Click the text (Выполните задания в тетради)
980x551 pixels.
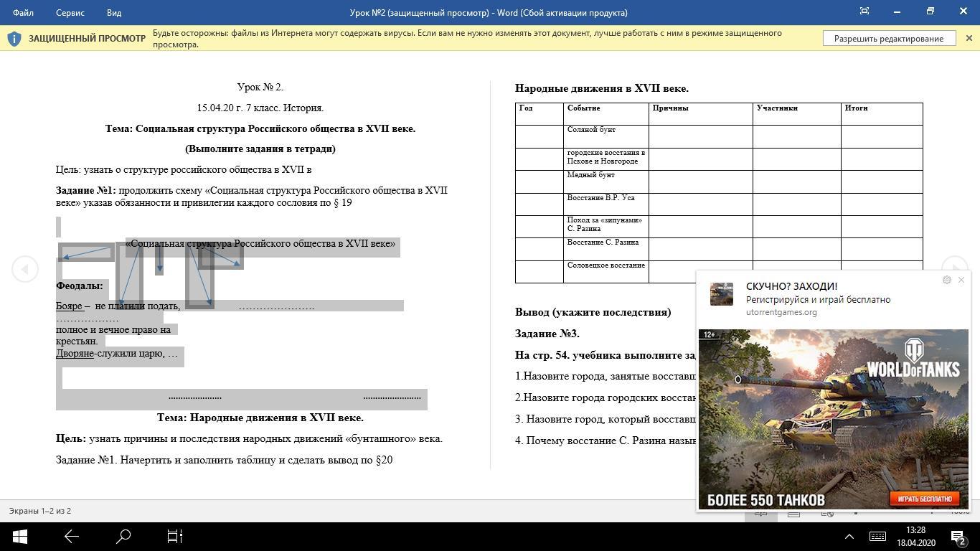pyautogui.click(x=260, y=149)
